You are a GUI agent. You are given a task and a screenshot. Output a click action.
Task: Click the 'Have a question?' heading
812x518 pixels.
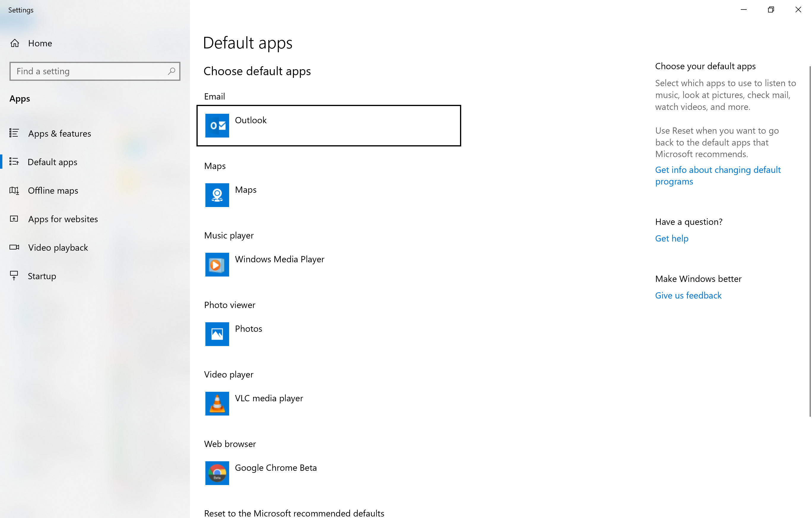pyautogui.click(x=689, y=222)
